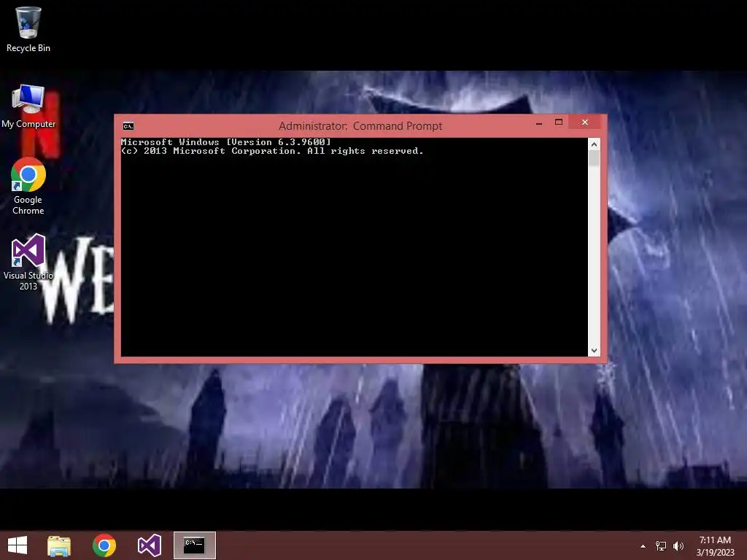The width and height of the screenshot is (747, 560).
Task: Click the Command Prompt scrollbar thumb
Action: coord(594,158)
